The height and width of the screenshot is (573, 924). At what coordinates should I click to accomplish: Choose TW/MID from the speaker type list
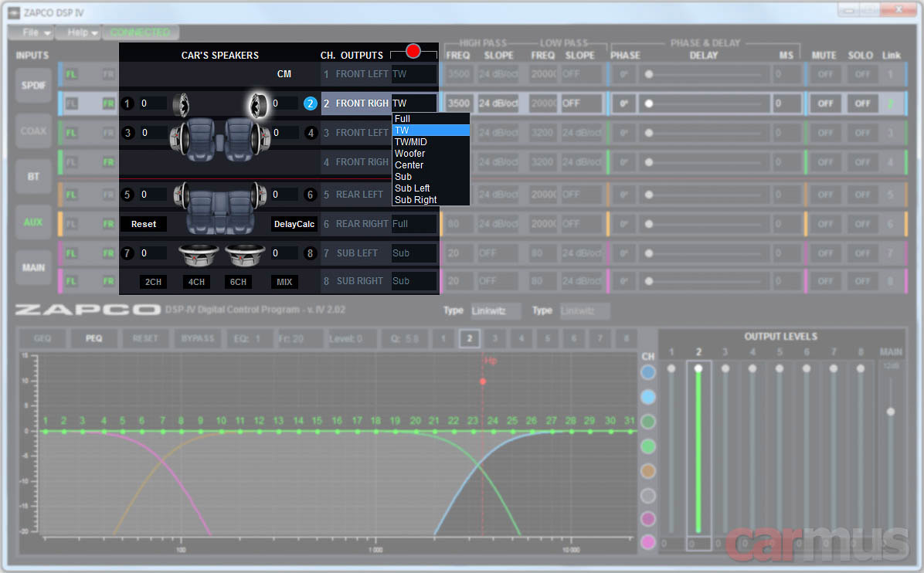click(431, 142)
